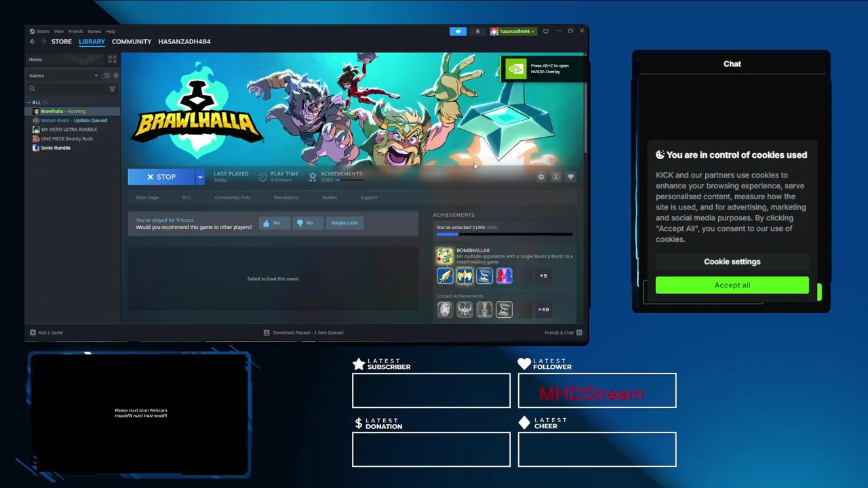
Task: Open Brawlhalla Community Hub link
Action: coord(232,197)
